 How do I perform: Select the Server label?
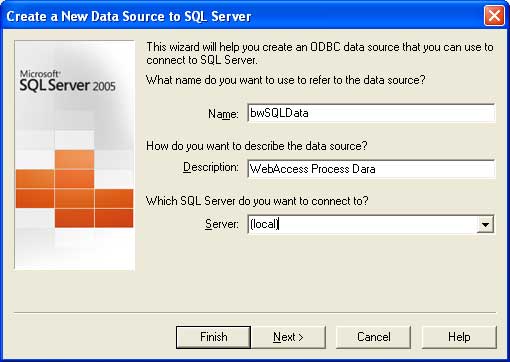coord(222,224)
